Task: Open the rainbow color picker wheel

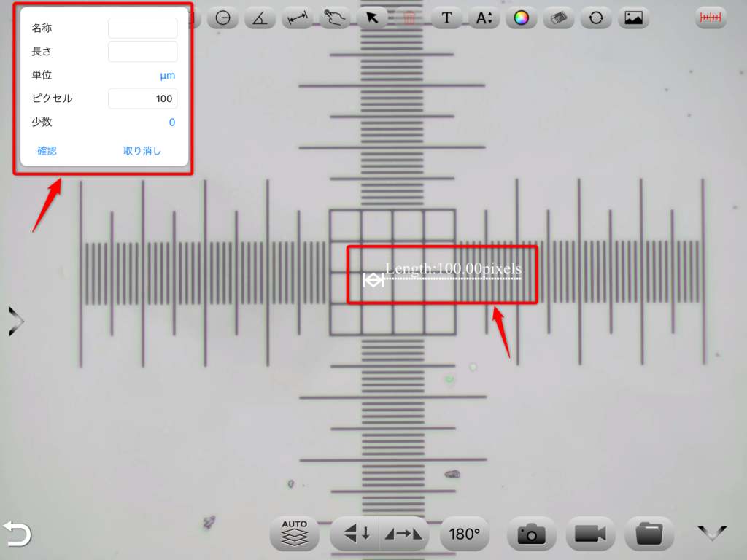Action: click(x=521, y=18)
